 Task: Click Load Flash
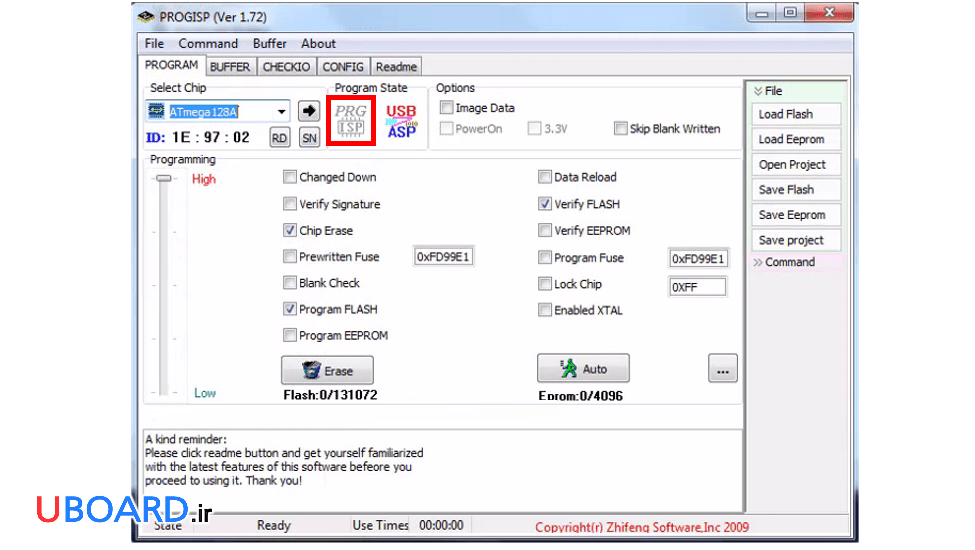pyautogui.click(x=796, y=114)
